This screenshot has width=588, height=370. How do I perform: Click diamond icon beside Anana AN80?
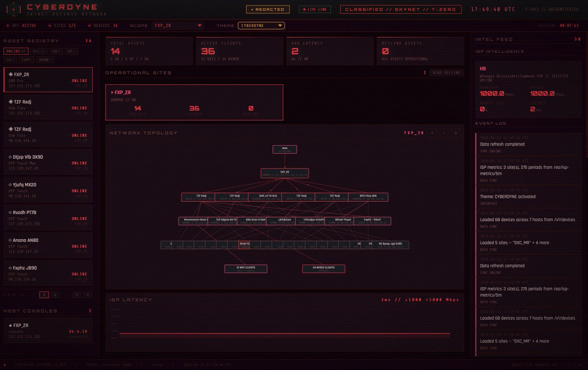point(11,240)
